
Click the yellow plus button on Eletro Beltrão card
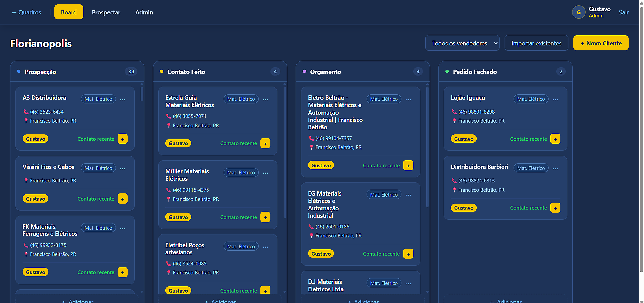(x=408, y=165)
